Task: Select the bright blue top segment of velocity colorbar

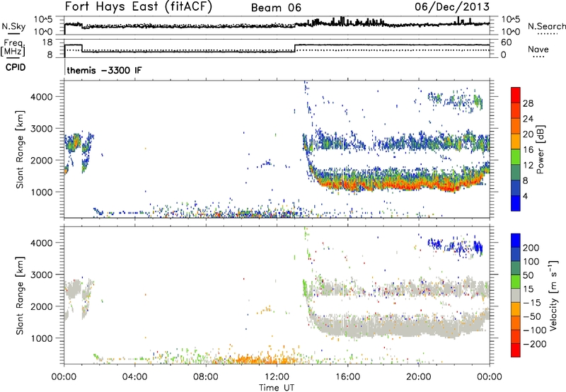Action: click(x=516, y=241)
